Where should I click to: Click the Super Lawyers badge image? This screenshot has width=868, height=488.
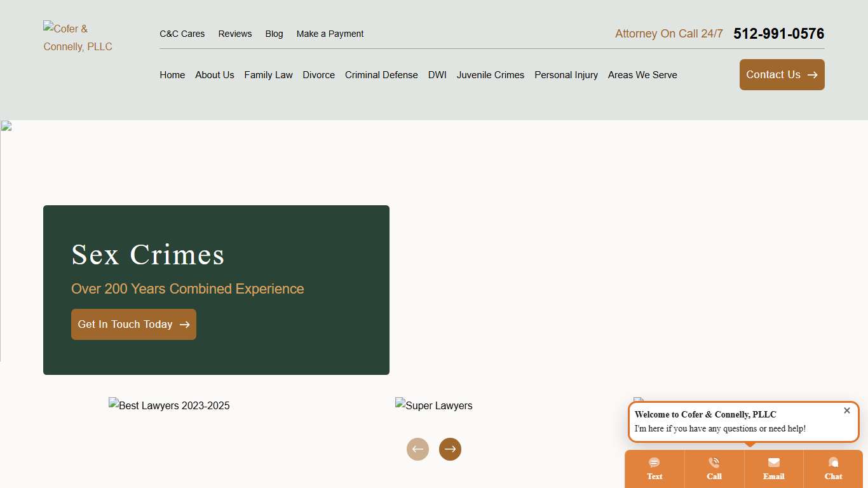pyautogui.click(x=434, y=405)
